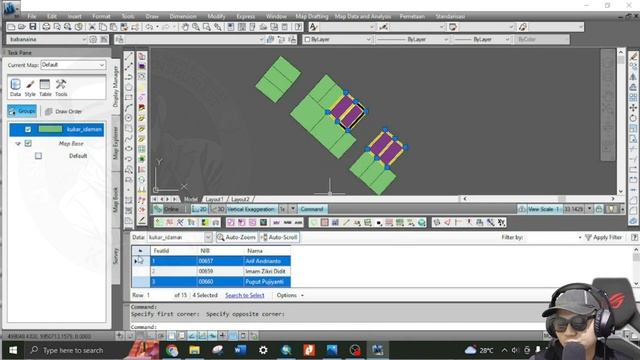
Task: Switch to the Layout1 tab
Action: tap(214, 199)
